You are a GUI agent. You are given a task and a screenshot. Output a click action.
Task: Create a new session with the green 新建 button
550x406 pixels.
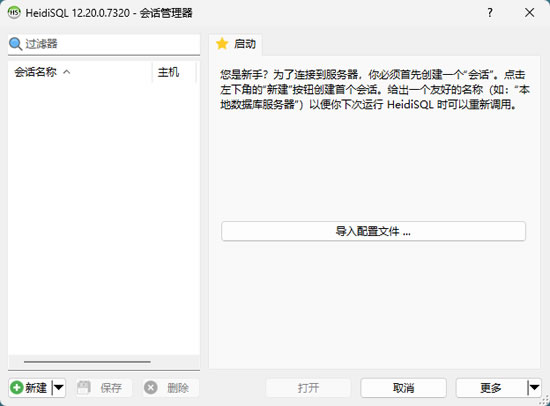point(31,388)
